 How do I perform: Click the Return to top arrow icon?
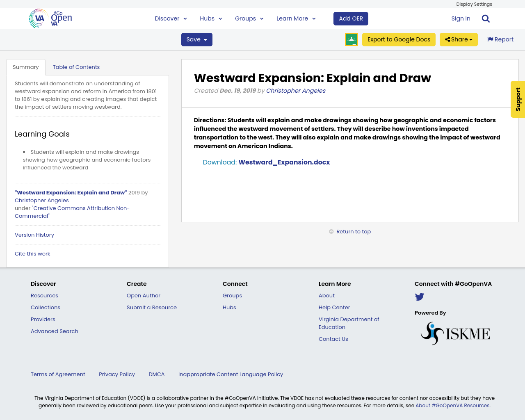pyautogui.click(x=331, y=231)
